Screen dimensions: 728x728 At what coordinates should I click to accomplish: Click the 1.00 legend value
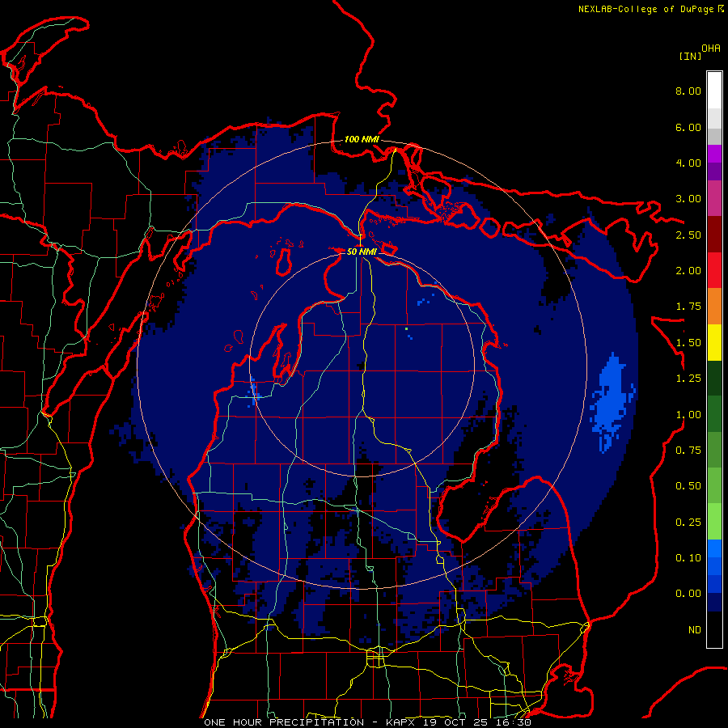click(688, 415)
